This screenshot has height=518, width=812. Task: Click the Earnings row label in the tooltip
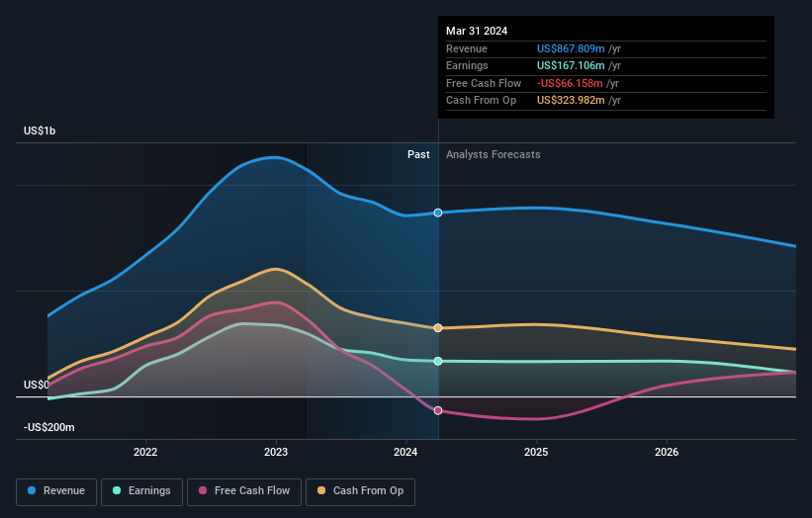pyautogui.click(x=467, y=65)
